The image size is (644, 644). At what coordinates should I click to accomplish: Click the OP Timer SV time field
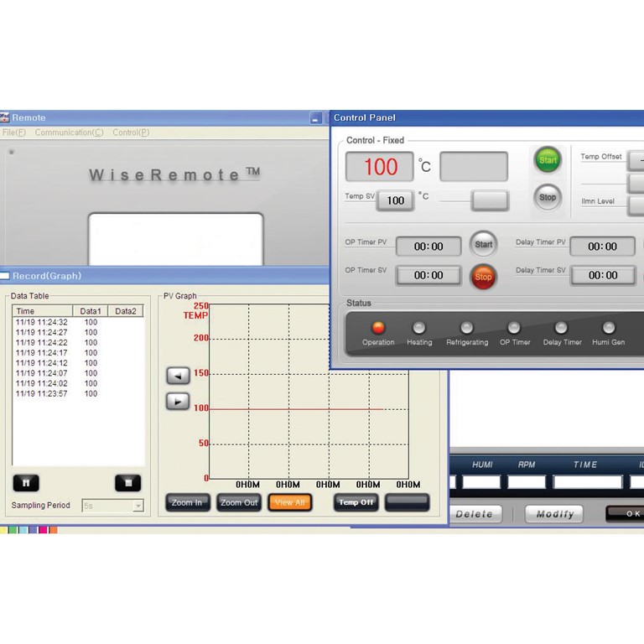coord(428,275)
